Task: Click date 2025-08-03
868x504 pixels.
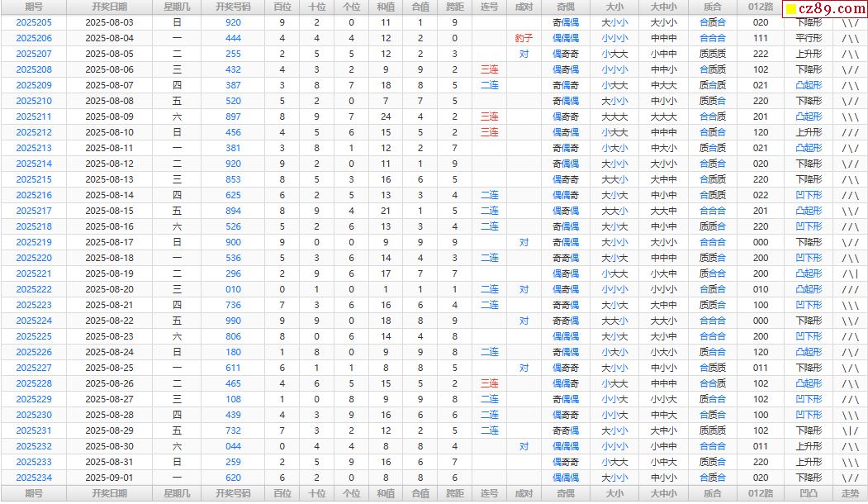Action: click(x=110, y=22)
